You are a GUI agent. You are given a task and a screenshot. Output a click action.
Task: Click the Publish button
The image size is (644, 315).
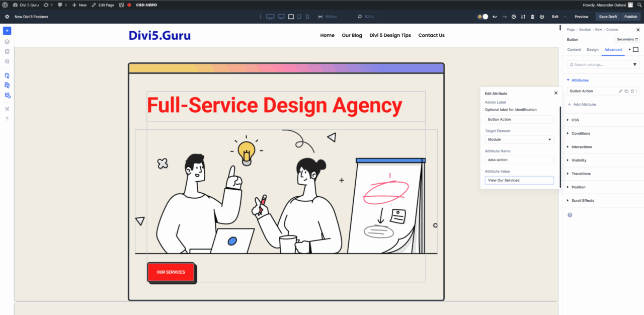coord(631,17)
